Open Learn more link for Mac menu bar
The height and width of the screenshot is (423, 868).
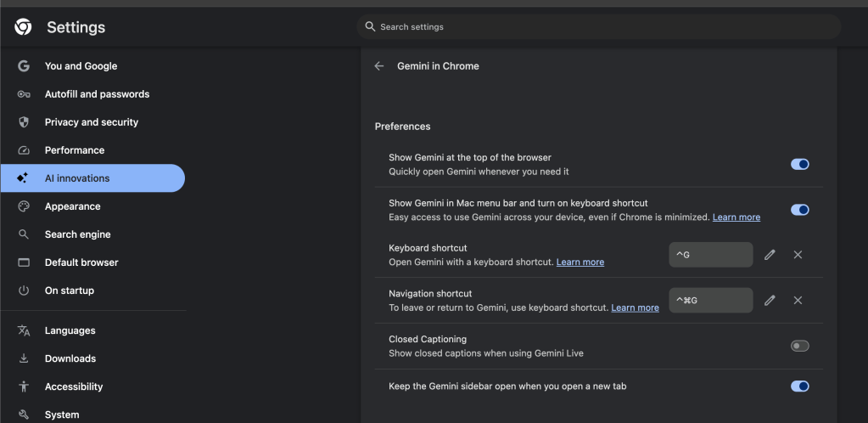[736, 217]
